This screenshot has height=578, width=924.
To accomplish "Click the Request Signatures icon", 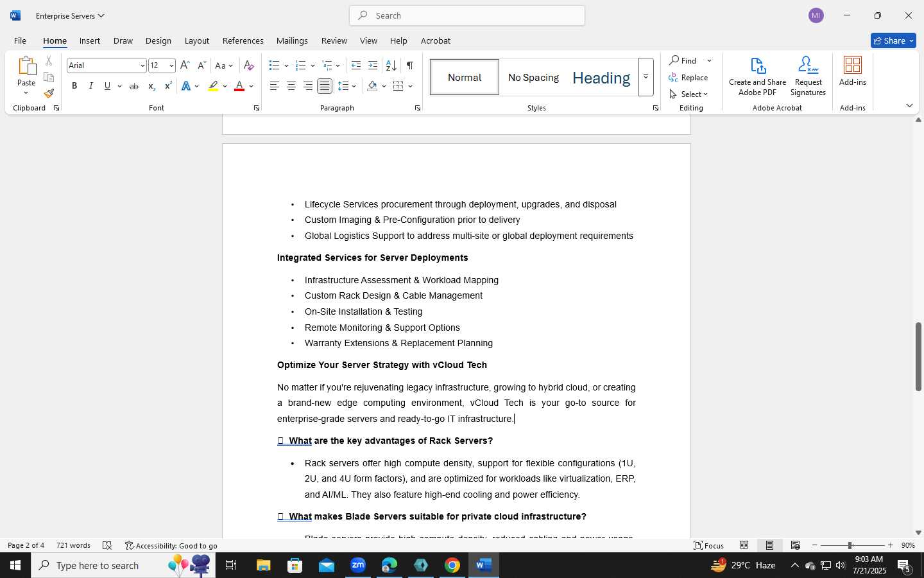I will pyautogui.click(x=808, y=76).
